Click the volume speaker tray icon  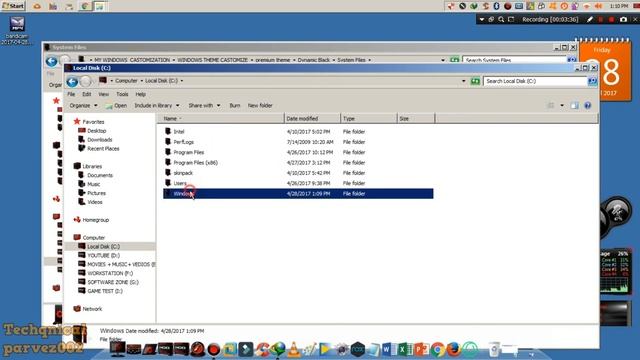pyautogui.click(x=598, y=6)
